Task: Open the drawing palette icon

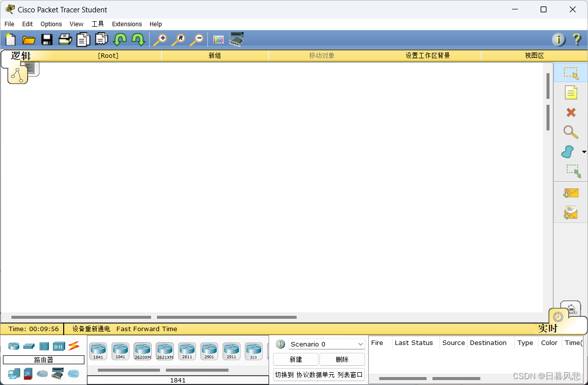Action: click(218, 40)
